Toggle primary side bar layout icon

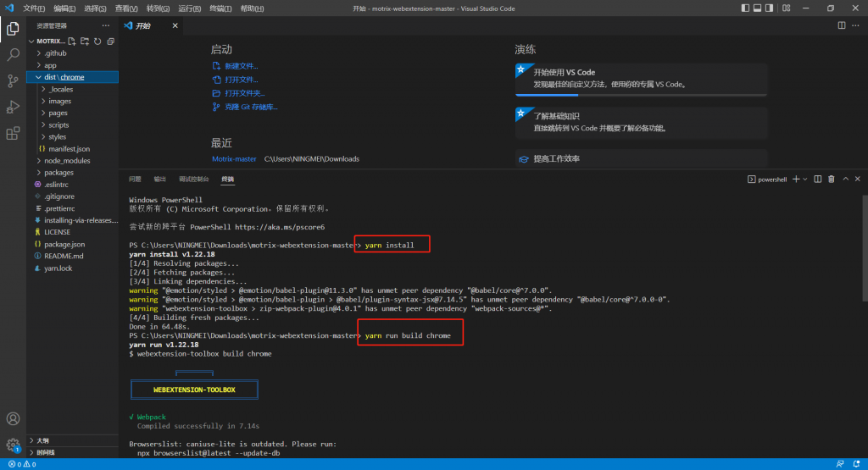coord(745,8)
